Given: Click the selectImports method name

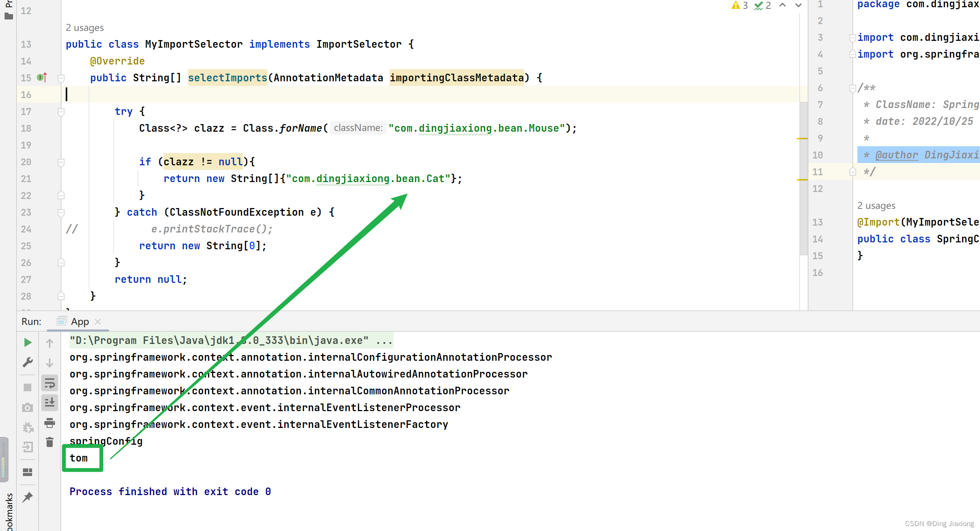Looking at the screenshot, I should coord(227,77).
